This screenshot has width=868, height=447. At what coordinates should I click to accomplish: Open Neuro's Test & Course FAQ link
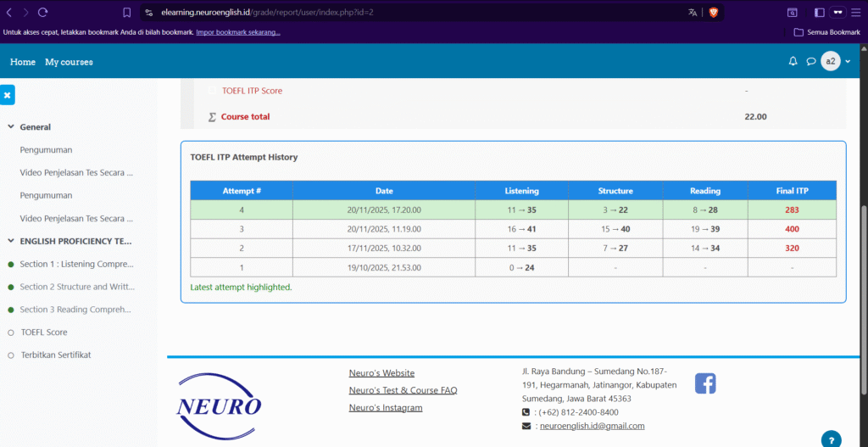pyautogui.click(x=403, y=390)
